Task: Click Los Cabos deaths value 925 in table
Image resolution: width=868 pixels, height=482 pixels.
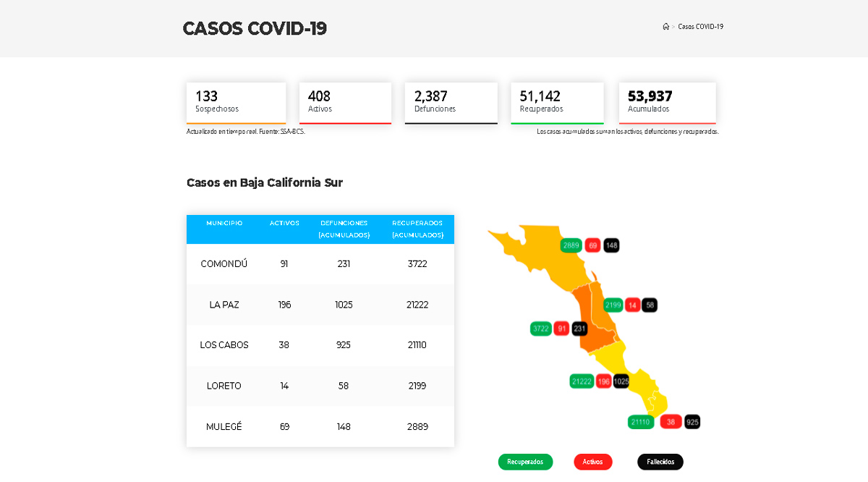Action: (344, 345)
